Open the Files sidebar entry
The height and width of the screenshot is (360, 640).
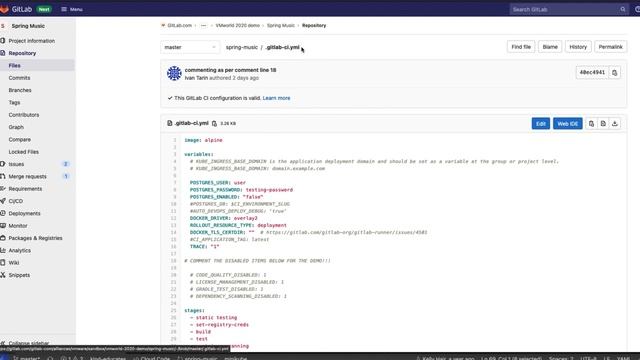pos(15,65)
